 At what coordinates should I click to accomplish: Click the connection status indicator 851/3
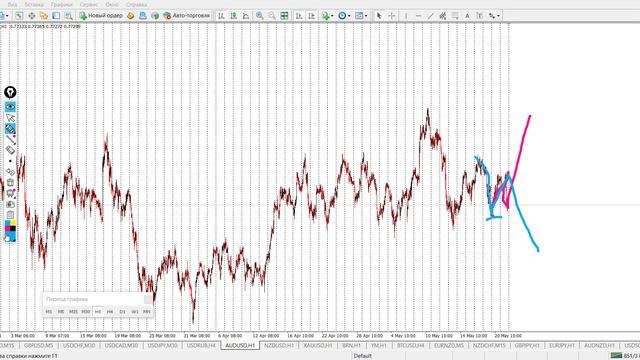(x=625, y=356)
